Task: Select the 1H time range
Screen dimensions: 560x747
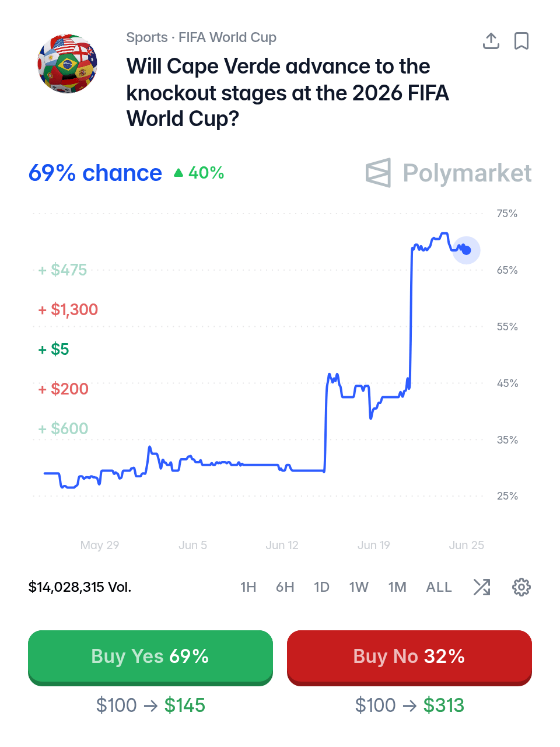Action: coord(249,587)
